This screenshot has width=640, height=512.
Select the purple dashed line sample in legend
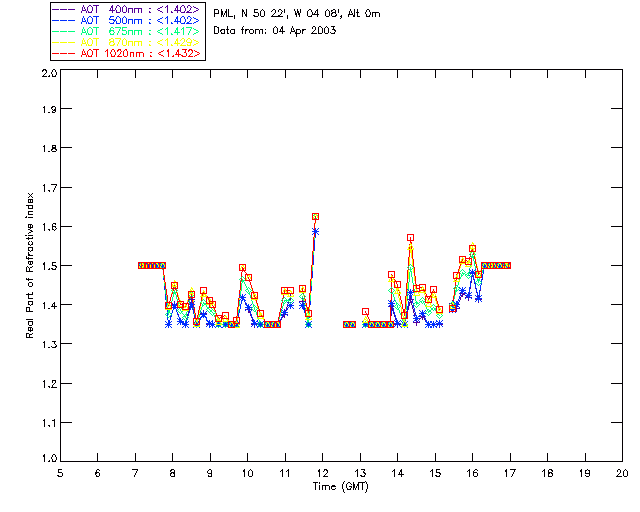coord(64,9)
